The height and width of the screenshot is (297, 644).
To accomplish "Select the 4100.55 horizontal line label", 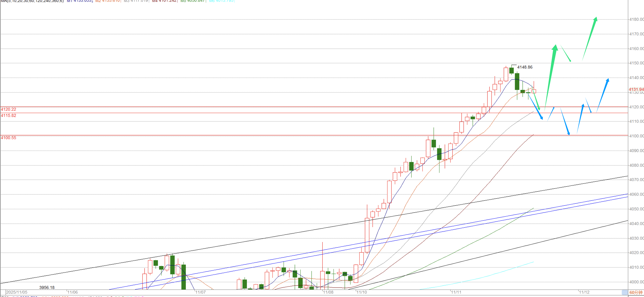I will click(9, 138).
